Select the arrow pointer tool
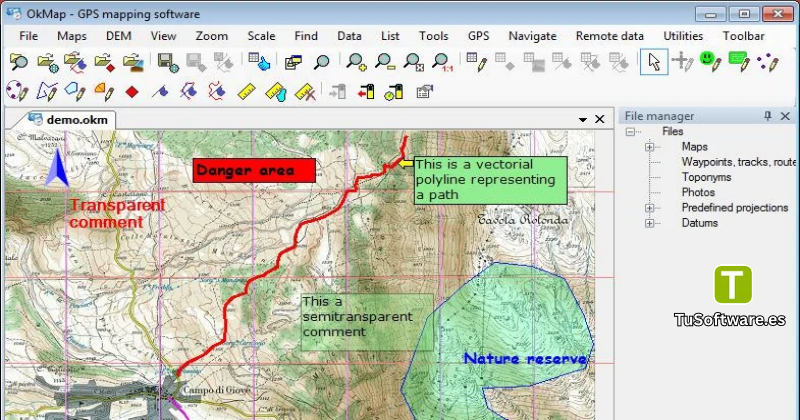The height and width of the screenshot is (420, 800). 654,62
